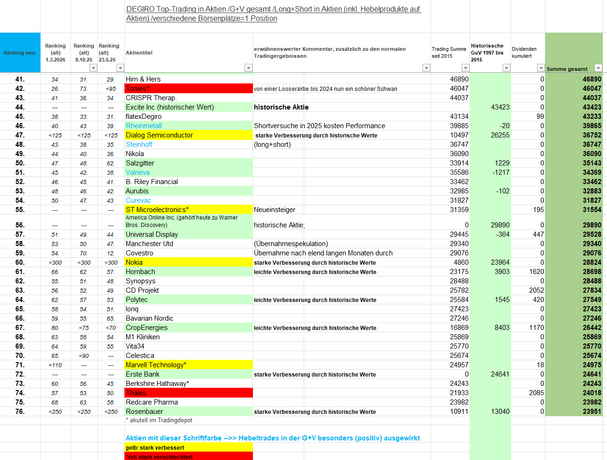The width and height of the screenshot is (607, 460).
Task: Select the 'Covestro' cell
Action: (x=189, y=253)
